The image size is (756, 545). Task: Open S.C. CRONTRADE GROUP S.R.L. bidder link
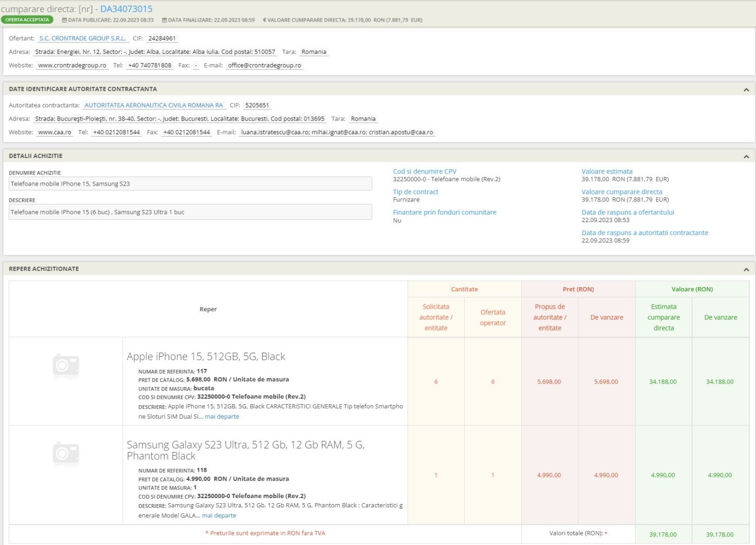pyautogui.click(x=82, y=38)
